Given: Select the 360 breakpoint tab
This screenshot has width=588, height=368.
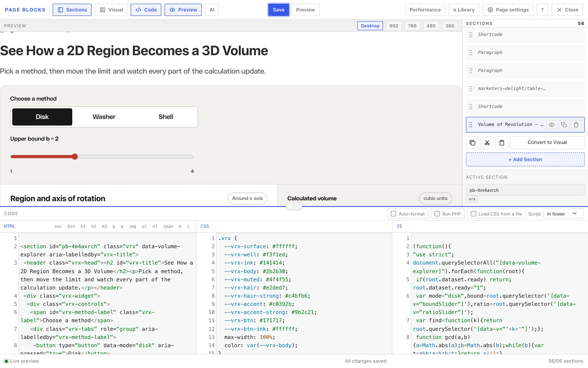Looking at the screenshot, I should point(450,26).
